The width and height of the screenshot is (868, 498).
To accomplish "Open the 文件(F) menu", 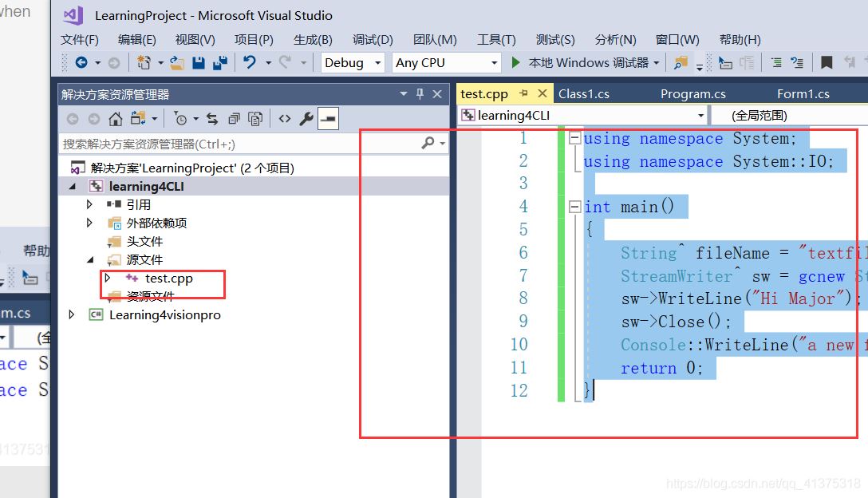I will 80,40.
